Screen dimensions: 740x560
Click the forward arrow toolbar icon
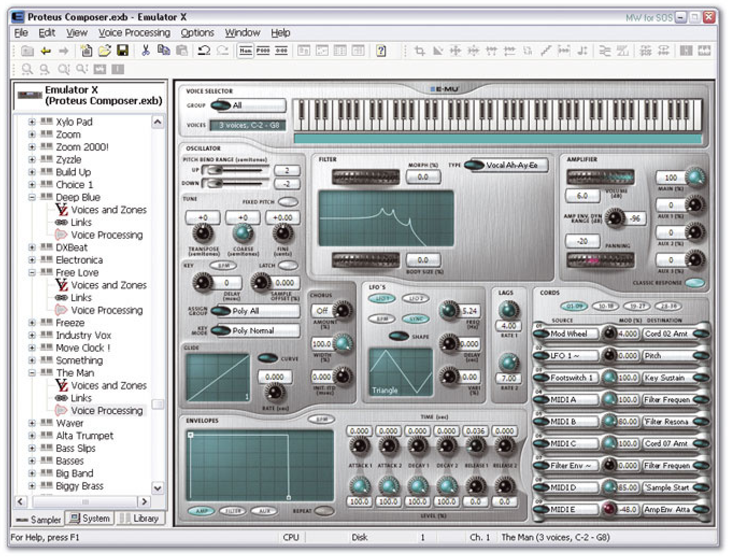tap(64, 51)
